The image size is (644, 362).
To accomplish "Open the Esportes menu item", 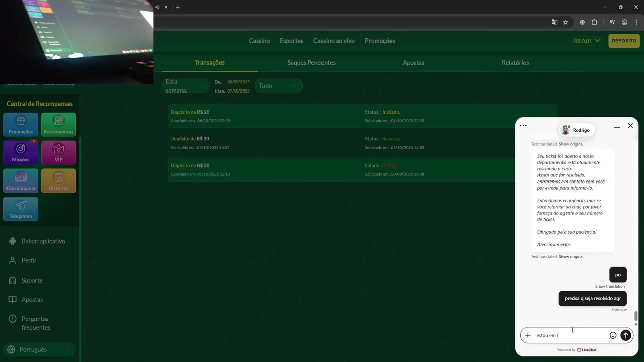I will point(291,41).
